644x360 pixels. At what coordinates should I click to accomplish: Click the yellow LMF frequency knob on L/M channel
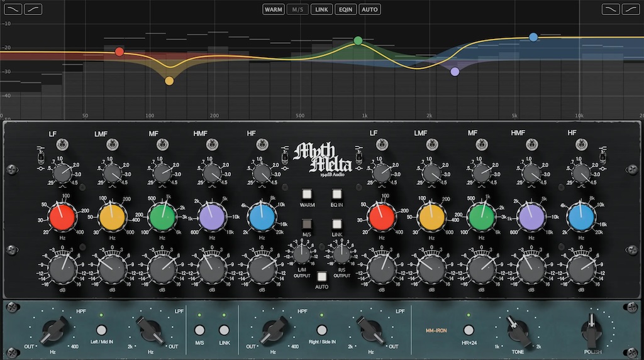(113, 217)
